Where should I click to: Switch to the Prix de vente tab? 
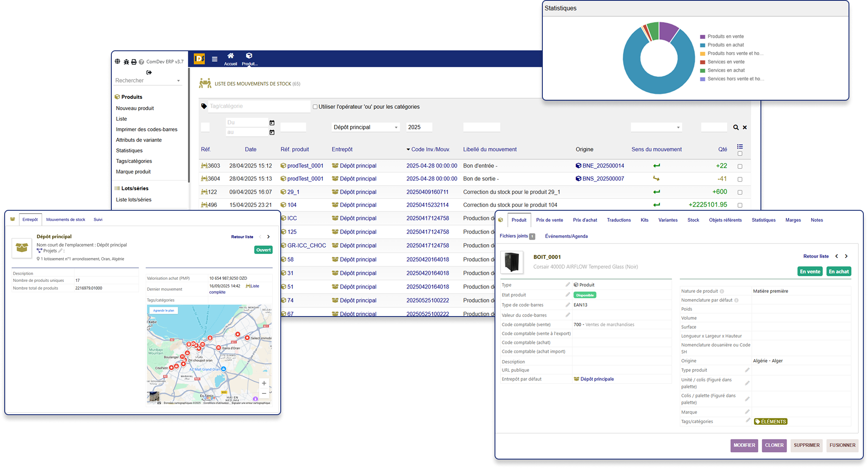click(x=549, y=220)
